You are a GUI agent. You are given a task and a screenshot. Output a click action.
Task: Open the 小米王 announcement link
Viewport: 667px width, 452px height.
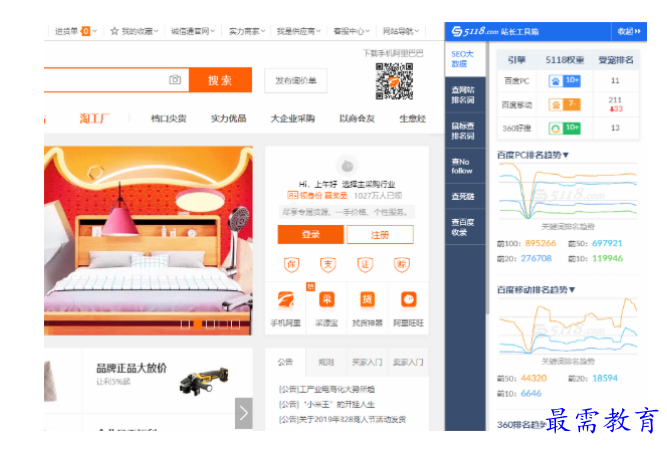click(x=327, y=404)
